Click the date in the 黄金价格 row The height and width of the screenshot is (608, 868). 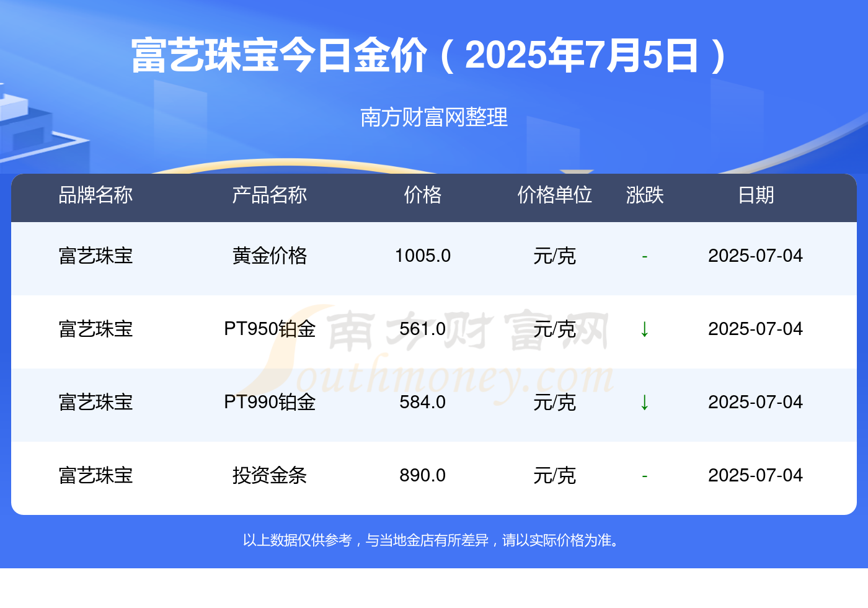pyautogui.click(x=756, y=256)
